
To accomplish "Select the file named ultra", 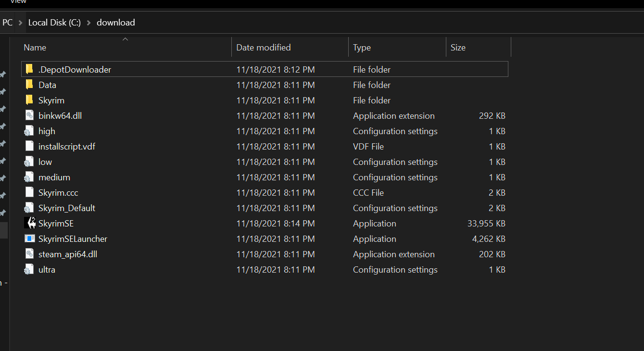I will 47,270.
